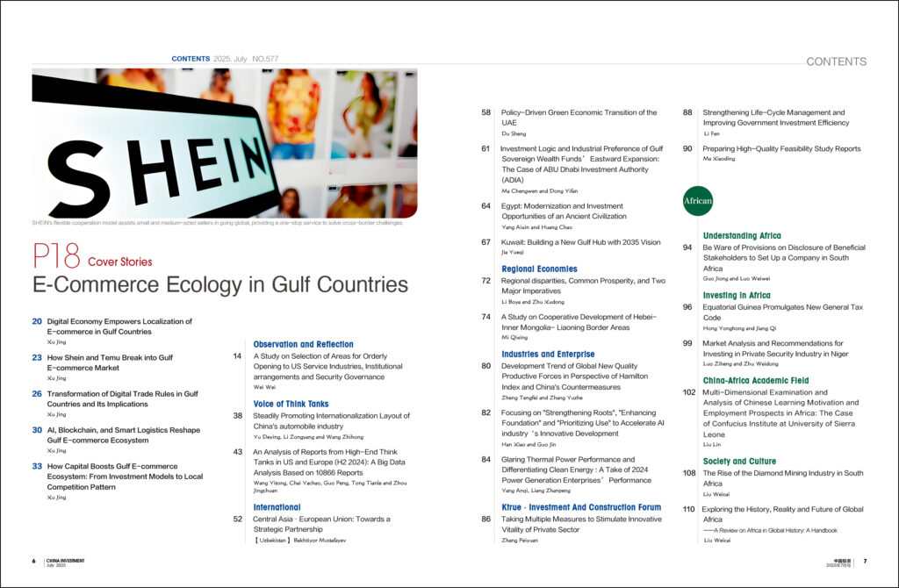Select the Multi-Dimensional Examination entry

780,413
